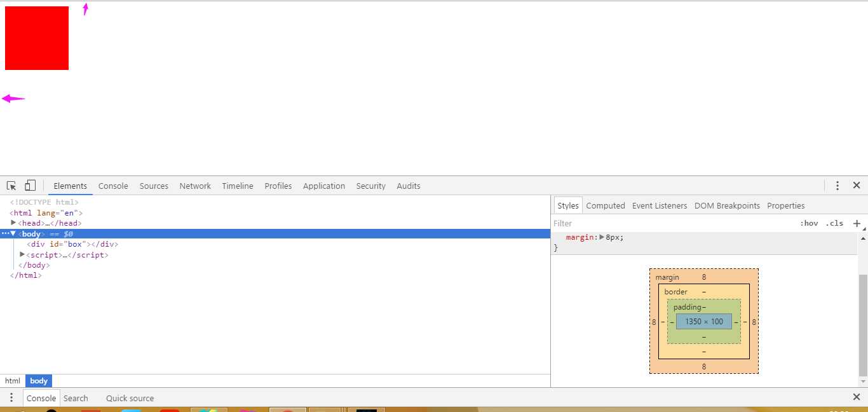Open the Sources tab
This screenshot has height=412, width=868.
(x=154, y=186)
